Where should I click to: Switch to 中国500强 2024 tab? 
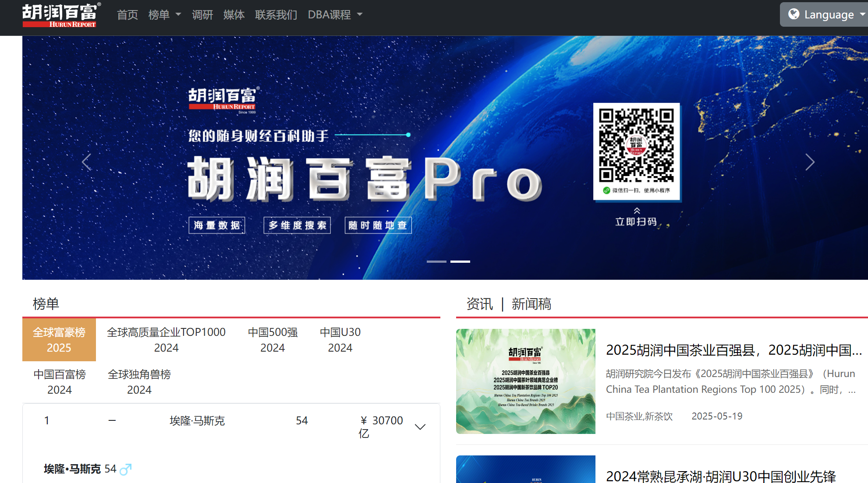click(273, 339)
